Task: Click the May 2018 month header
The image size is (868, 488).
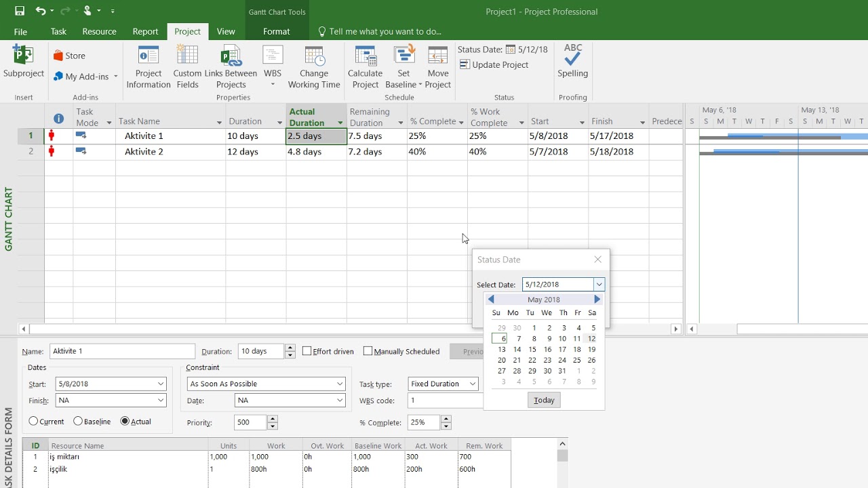Action: (544, 300)
